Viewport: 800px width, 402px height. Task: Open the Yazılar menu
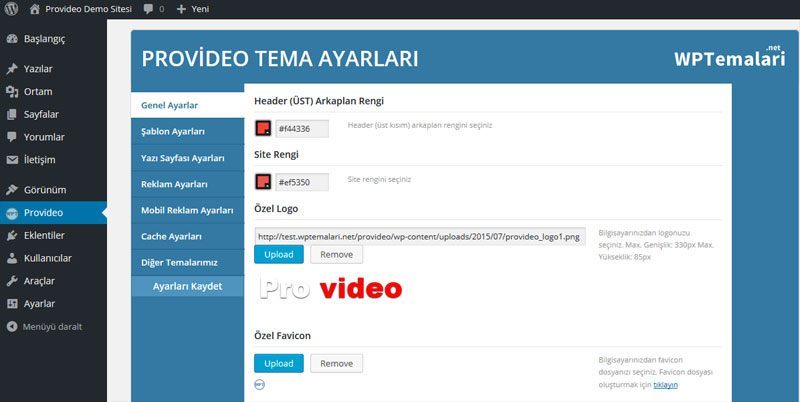pos(38,69)
